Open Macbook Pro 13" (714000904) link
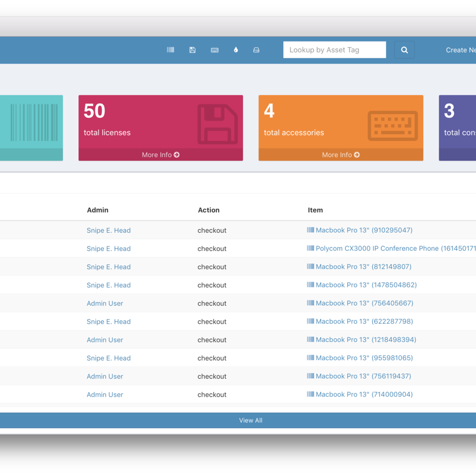This screenshot has height=476, width=476. click(364, 394)
